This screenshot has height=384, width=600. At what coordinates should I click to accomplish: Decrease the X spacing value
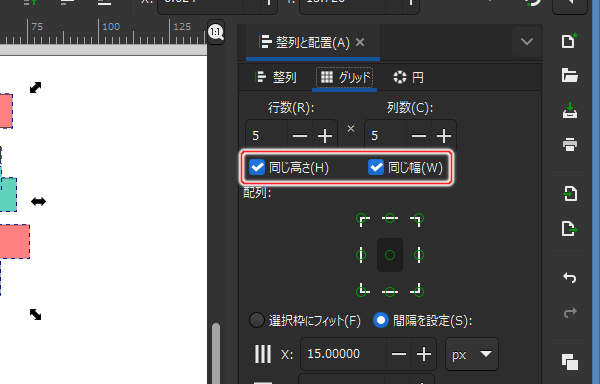coord(399,354)
